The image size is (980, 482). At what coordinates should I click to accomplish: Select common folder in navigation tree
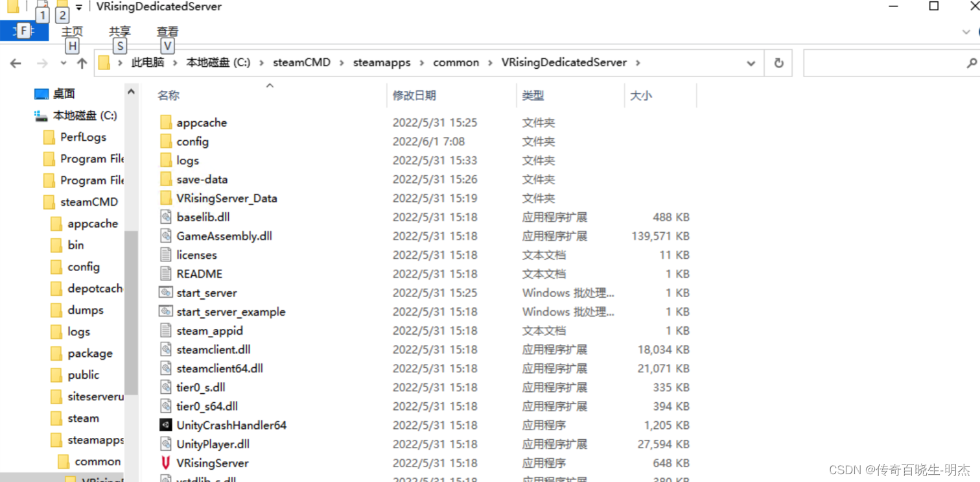coord(98,462)
